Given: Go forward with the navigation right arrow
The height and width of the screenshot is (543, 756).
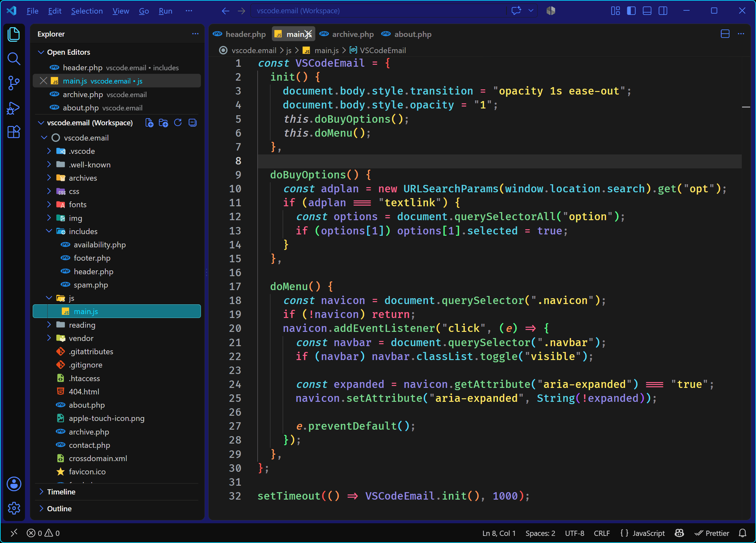Looking at the screenshot, I should coord(241,11).
